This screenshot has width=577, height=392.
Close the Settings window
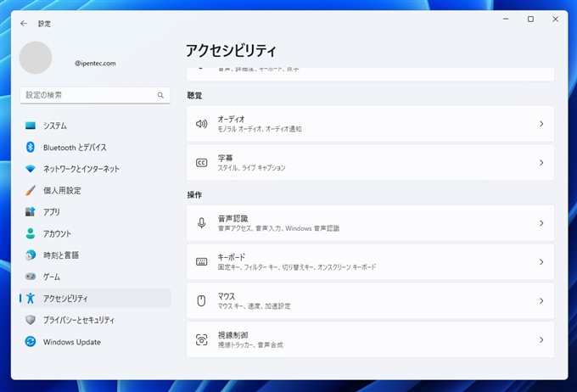555,20
